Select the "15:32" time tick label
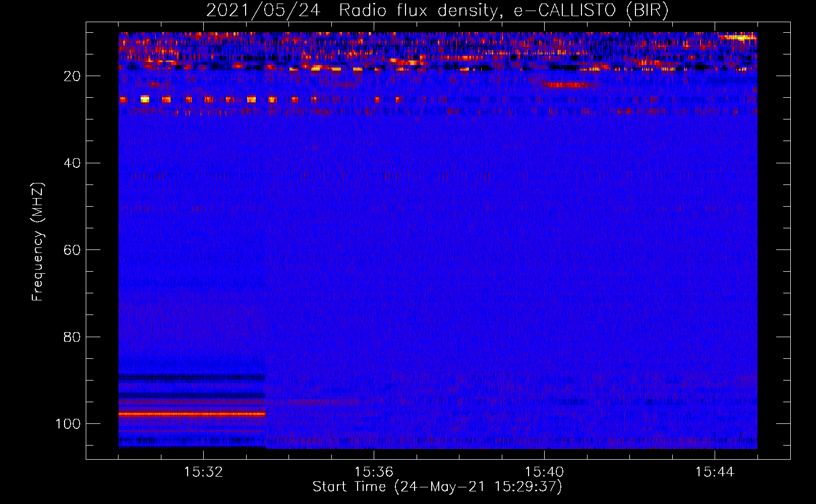This screenshot has width=816, height=504. pos(203,472)
